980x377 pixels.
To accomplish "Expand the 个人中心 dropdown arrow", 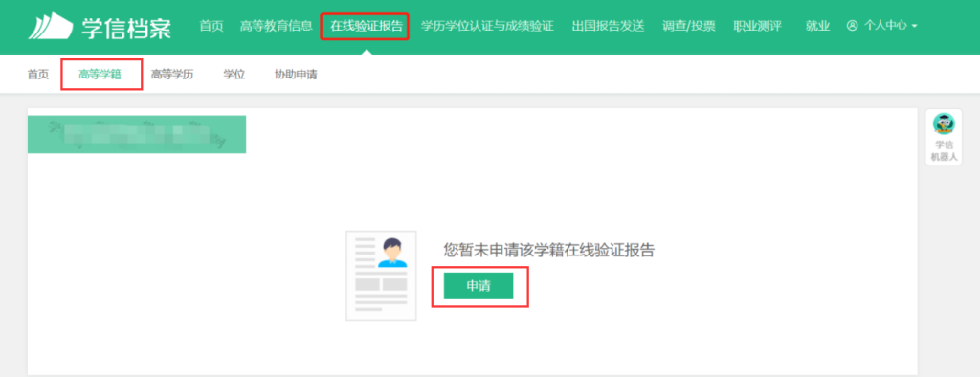I will point(914,27).
